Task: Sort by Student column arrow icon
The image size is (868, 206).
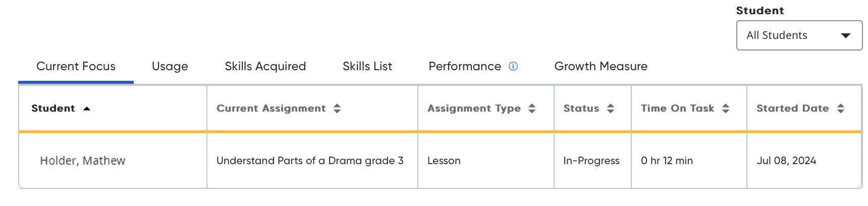Action: (x=87, y=109)
